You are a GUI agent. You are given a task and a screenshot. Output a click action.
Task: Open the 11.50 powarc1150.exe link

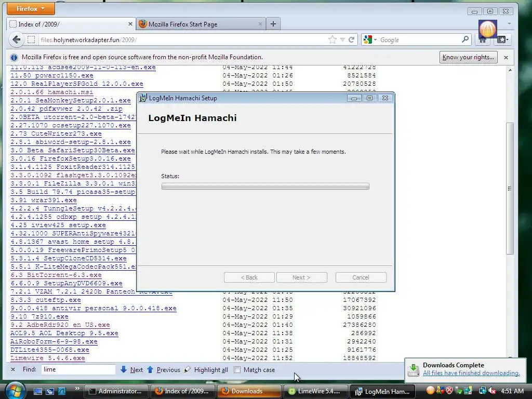(51, 75)
